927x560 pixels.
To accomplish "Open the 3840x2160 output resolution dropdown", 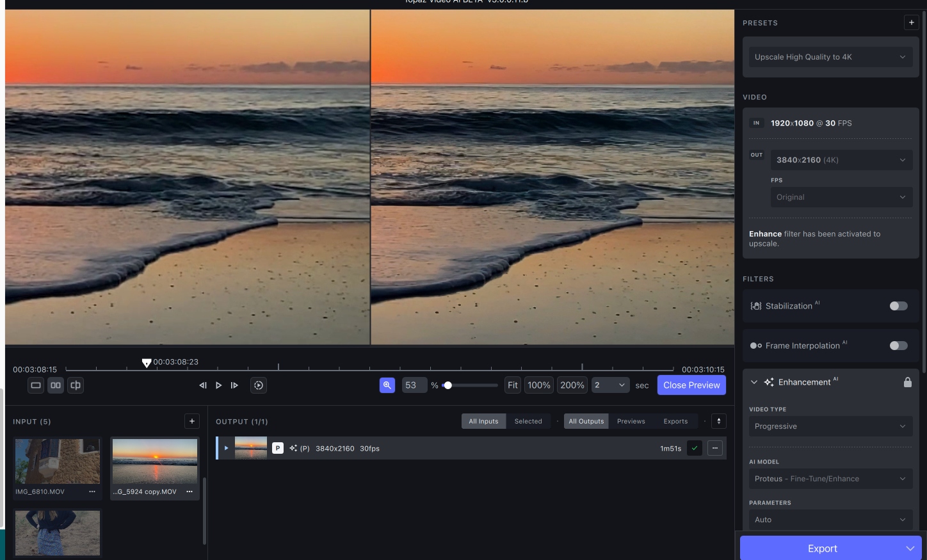I will tap(841, 160).
